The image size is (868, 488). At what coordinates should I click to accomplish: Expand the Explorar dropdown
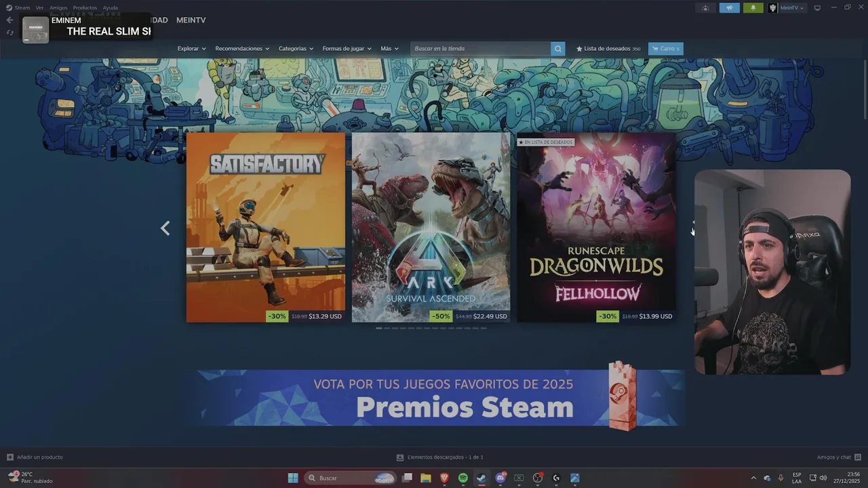[x=191, y=49]
